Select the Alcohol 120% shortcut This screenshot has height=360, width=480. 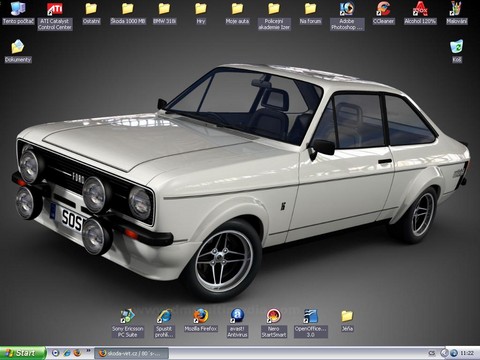[420, 13]
